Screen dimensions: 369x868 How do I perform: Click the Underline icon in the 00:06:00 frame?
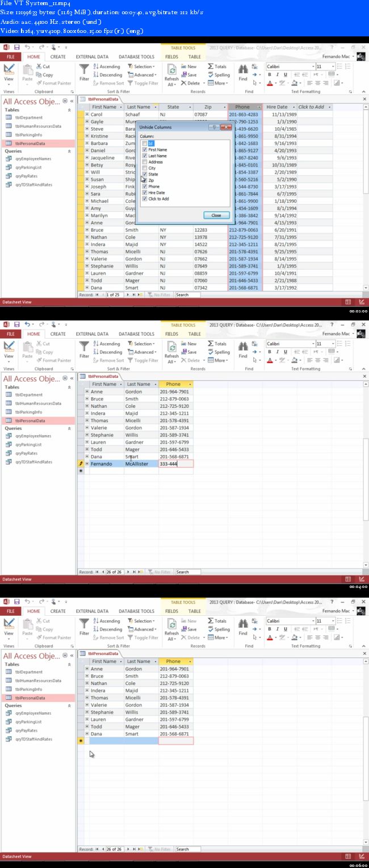click(286, 629)
